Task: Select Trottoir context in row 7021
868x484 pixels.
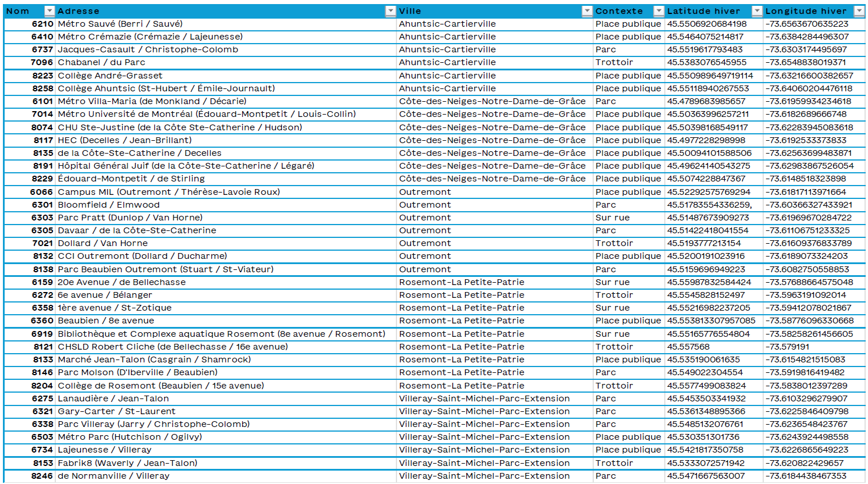Action: click(629, 243)
